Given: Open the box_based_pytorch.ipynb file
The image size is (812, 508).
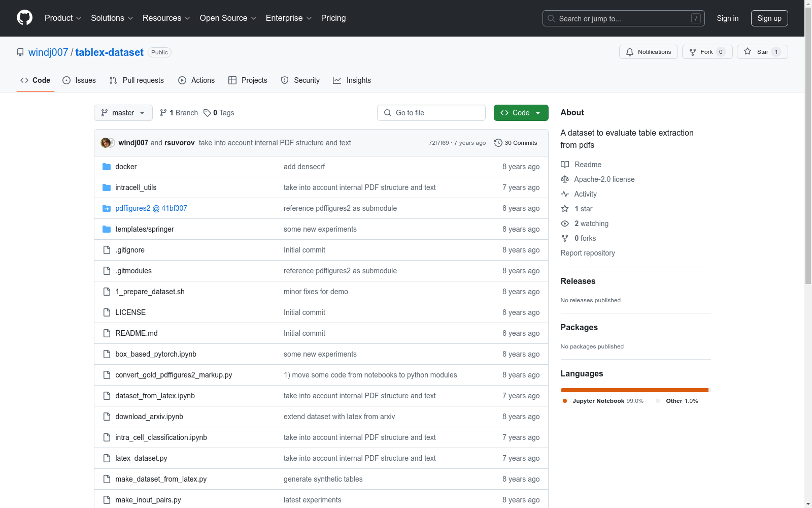Looking at the screenshot, I should pos(156,354).
